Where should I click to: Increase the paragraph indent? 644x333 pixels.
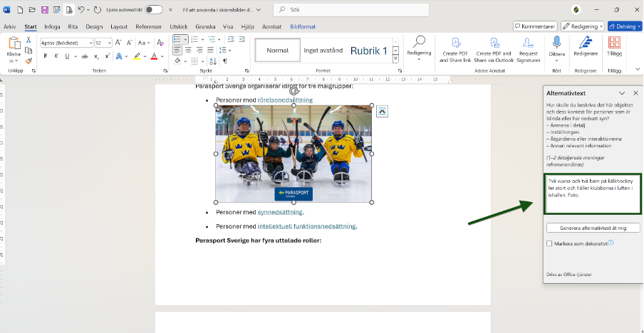coord(242,39)
